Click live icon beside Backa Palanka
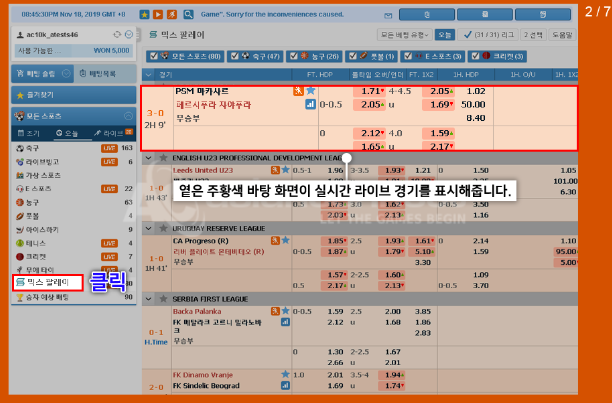Image resolution: width=612 pixels, height=403 pixels. tap(275, 311)
